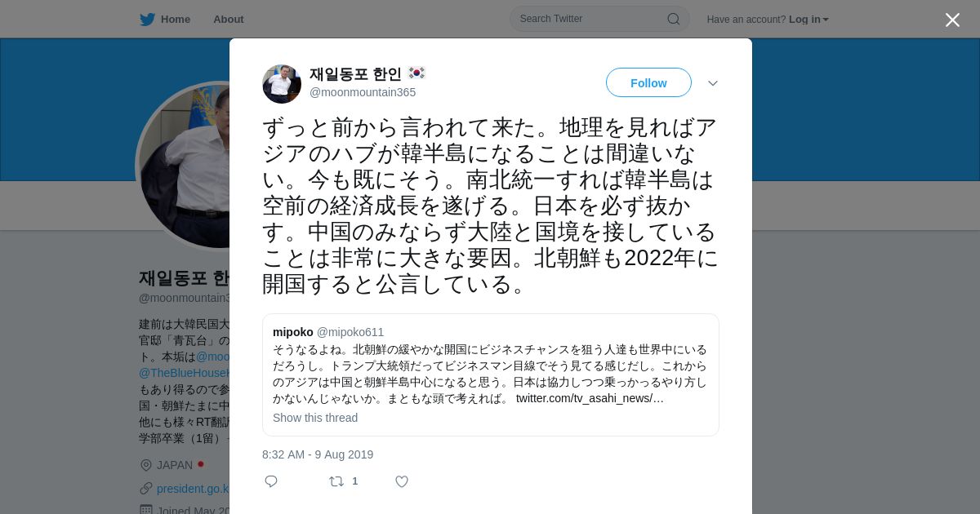This screenshot has height=514, width=980.
Task: Open the About menu item
Action: [229, 20]
